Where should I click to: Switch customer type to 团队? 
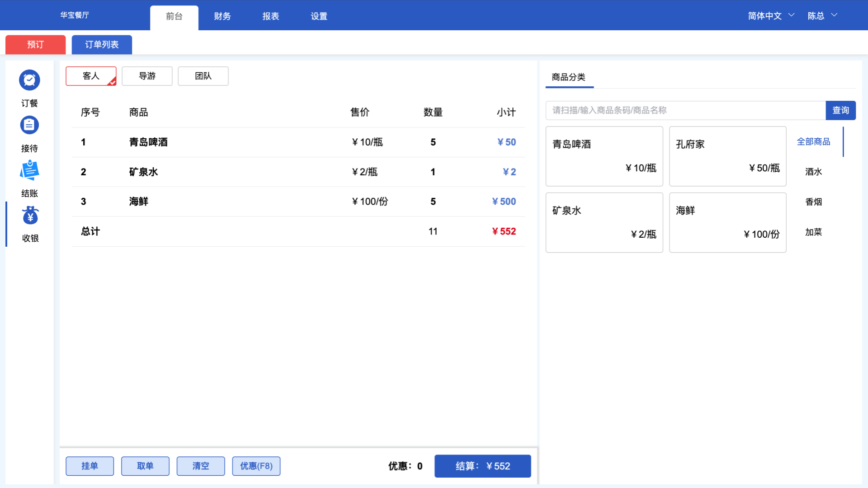coord(203,76)
